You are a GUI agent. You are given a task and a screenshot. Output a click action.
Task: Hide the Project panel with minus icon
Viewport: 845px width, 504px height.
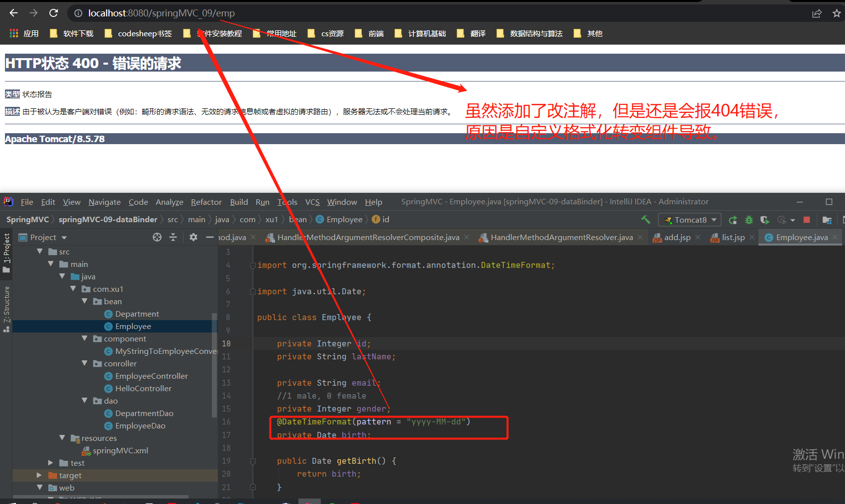click(210, 237)
